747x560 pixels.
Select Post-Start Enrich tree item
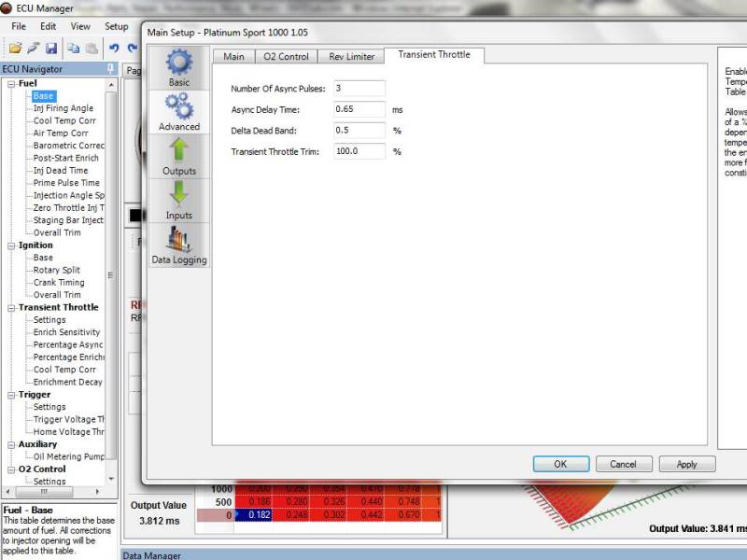click(65, 158)
